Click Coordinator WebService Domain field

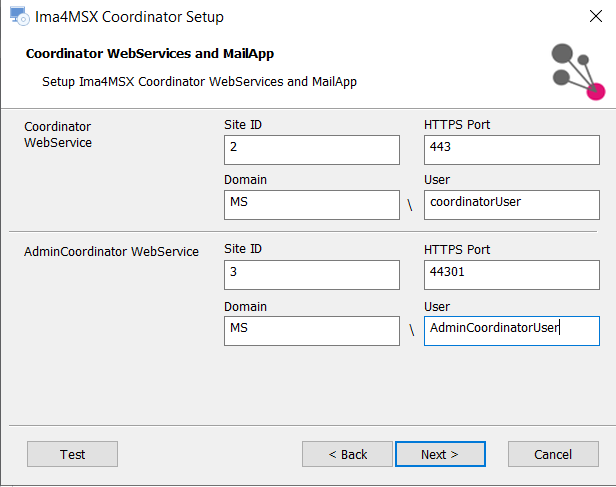tap(312, 205)
